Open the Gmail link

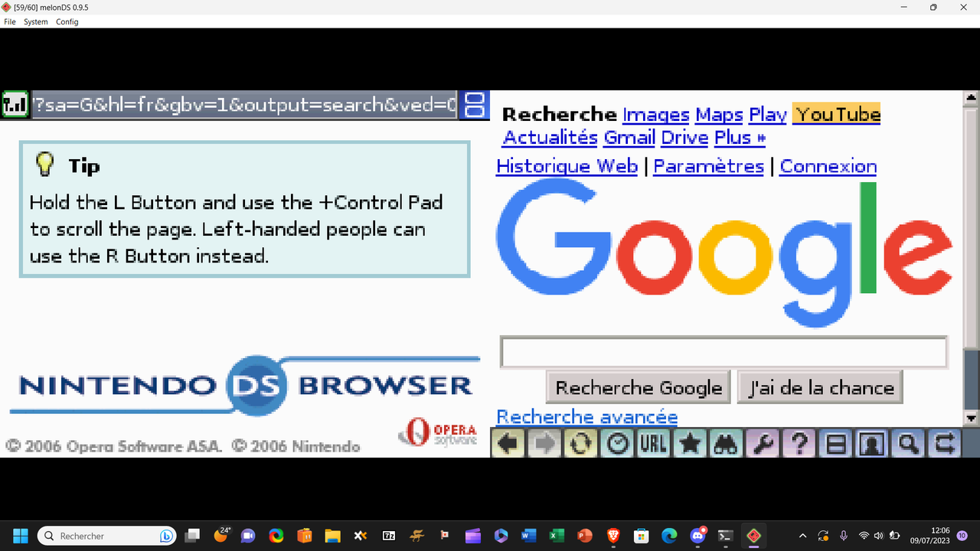click(629, 138)
